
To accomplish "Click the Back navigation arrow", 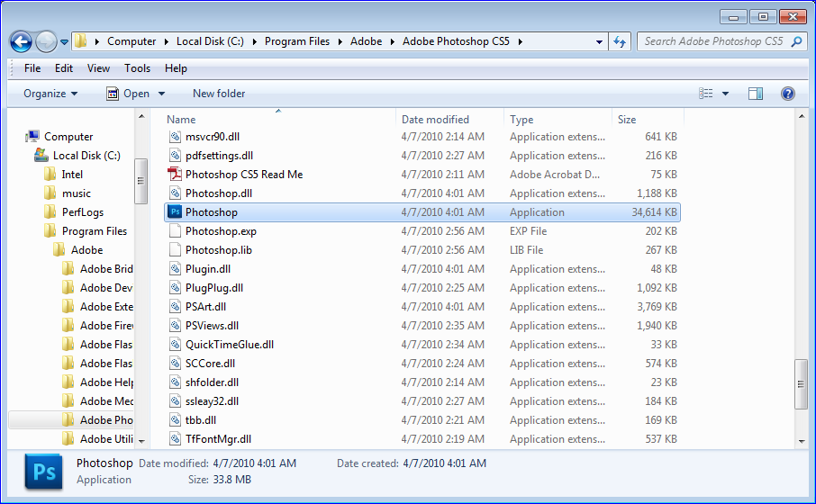I will (22, 41).
